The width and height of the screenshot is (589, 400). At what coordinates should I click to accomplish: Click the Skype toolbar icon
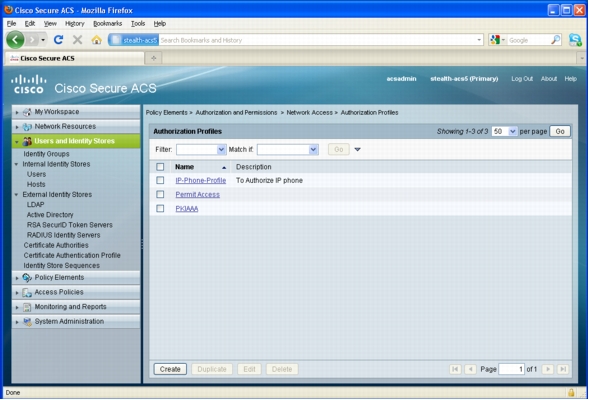coord(575,39)
